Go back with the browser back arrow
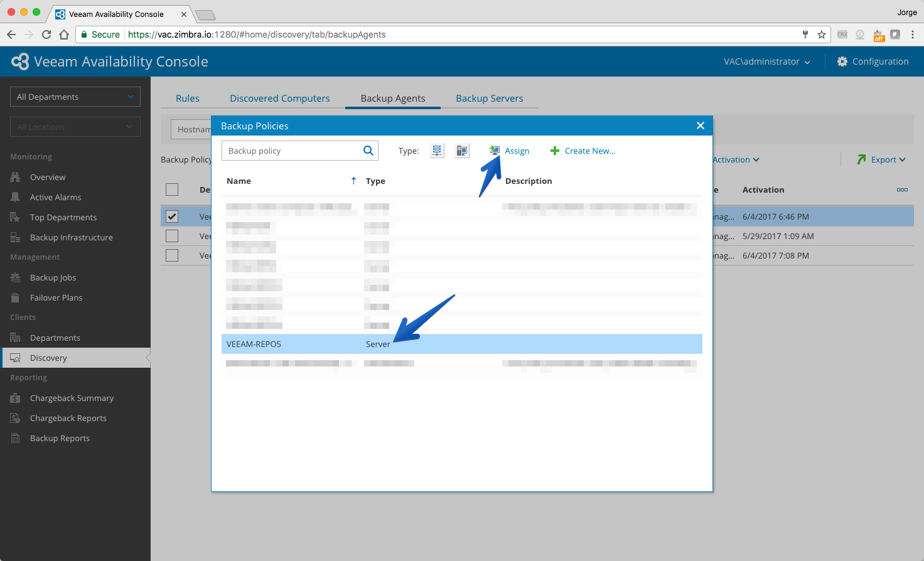This screenshot has width=924, height=561. pos(11,35)
